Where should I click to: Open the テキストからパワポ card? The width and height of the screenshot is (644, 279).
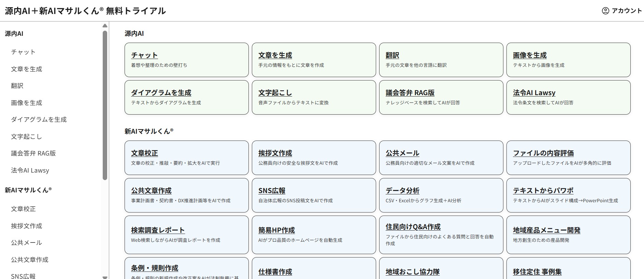(x=569, y=195)
